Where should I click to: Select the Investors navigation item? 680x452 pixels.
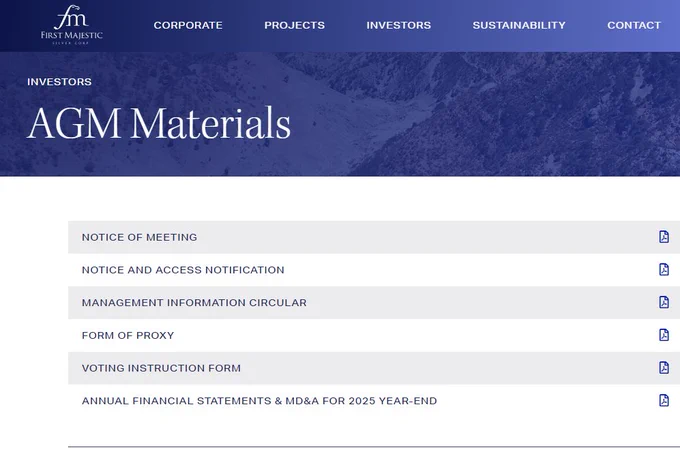click(x=399, y=25)
